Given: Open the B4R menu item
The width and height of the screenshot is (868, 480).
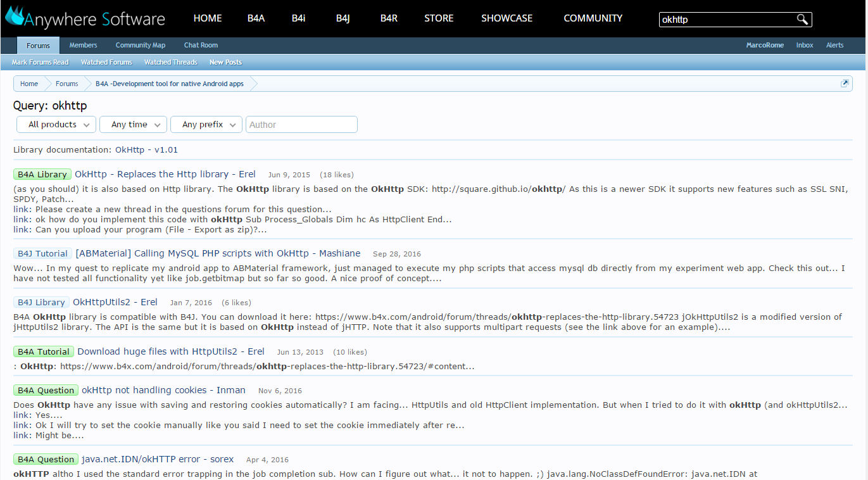Looking at the screenshot, I should [x=389, y=18].
